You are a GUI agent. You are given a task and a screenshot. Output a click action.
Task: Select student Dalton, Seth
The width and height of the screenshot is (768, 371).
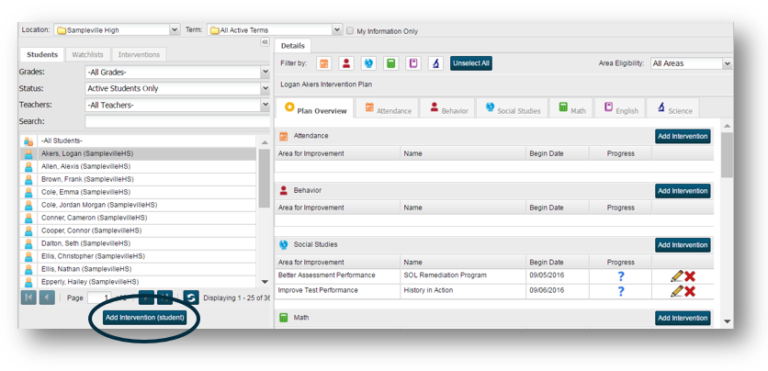pyautogui.click(x=138, y=244)
